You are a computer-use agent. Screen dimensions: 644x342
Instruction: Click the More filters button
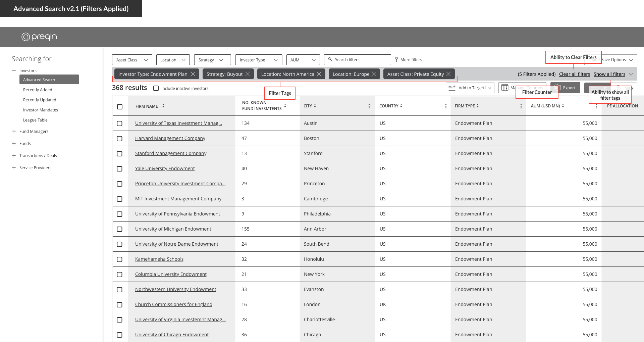point(408,60)
